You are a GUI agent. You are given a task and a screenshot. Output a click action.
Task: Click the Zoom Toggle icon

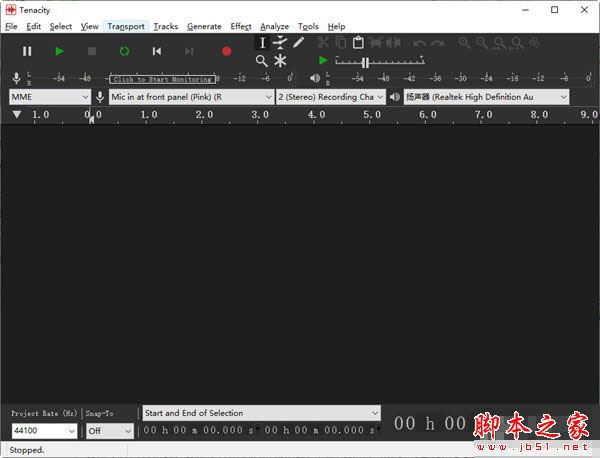tap(535, 43)
